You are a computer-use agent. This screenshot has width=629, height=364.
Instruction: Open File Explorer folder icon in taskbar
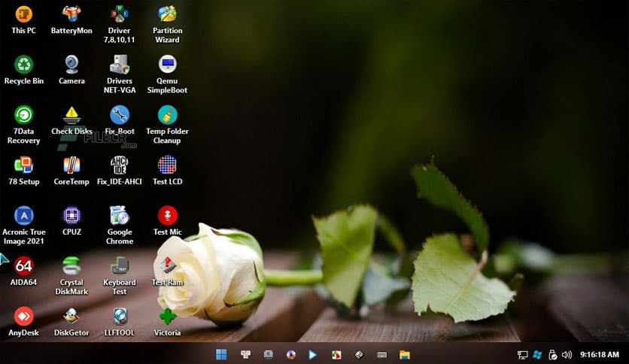pos(405,354)
